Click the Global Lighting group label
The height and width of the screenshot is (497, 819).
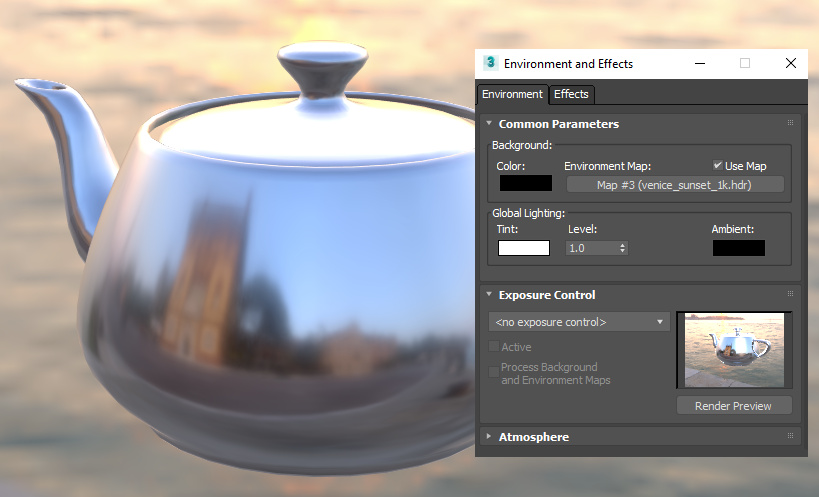(528, 213)
